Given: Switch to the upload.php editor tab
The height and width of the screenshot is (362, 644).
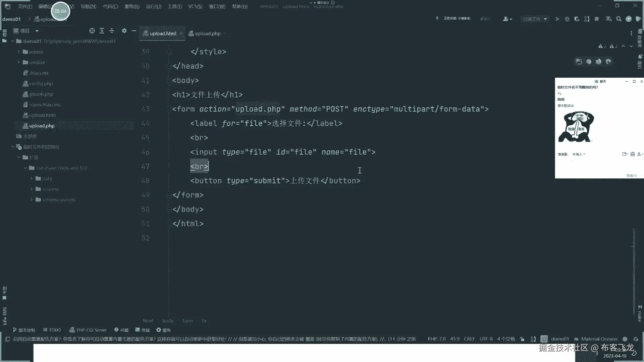Looking at the screenshot, I should (207, 34).
